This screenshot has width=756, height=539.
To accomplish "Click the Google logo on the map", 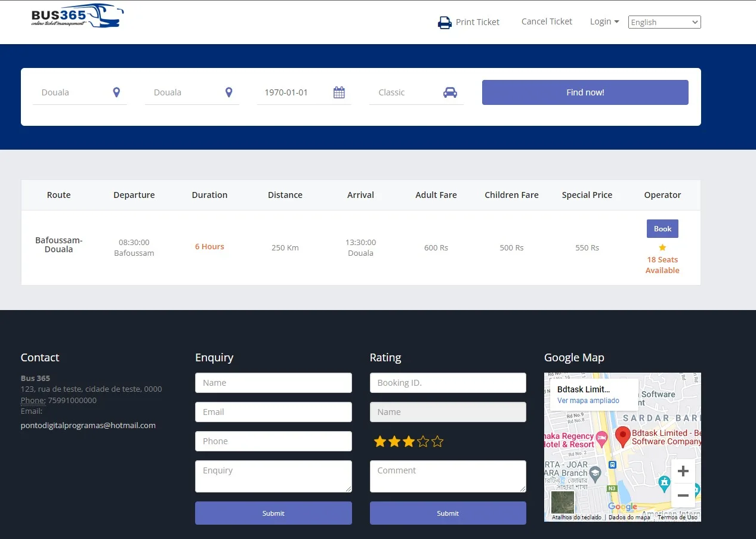I will click(x=622, y=507).
